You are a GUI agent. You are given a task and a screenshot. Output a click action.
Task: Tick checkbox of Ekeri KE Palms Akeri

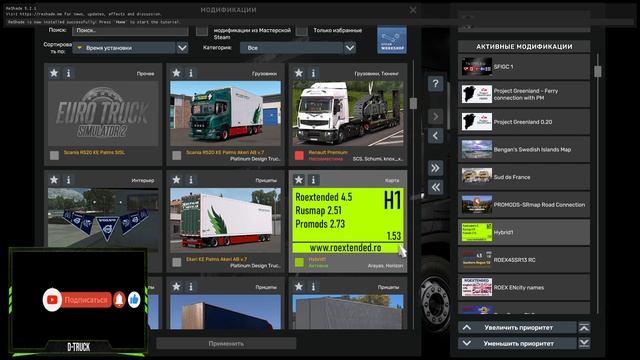pos(177,262)
